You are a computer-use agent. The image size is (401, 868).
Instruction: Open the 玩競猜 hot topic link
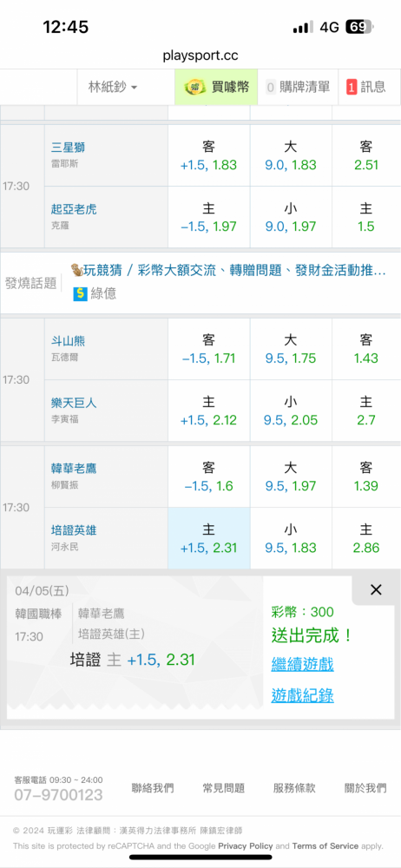pos(227,270)
